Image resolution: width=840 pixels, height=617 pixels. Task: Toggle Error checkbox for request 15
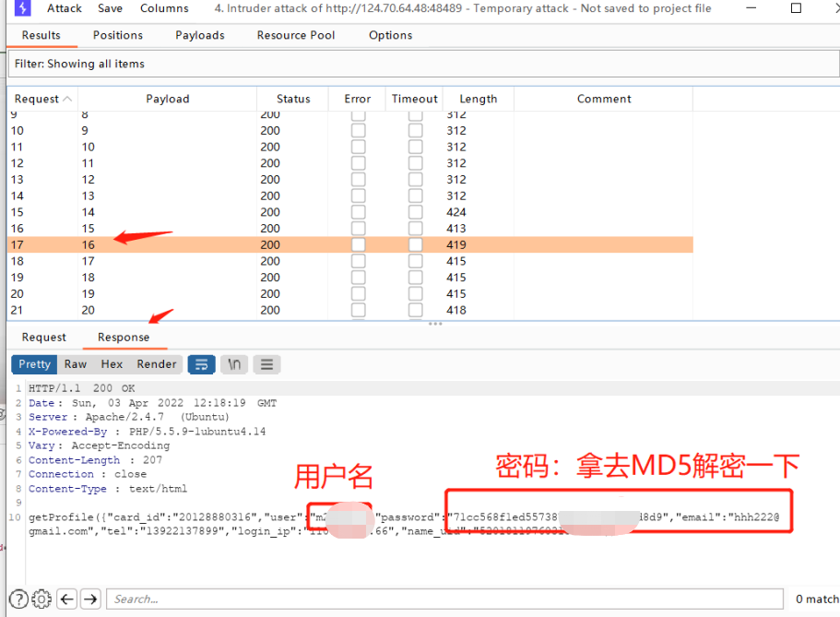(x=359, y=212)
